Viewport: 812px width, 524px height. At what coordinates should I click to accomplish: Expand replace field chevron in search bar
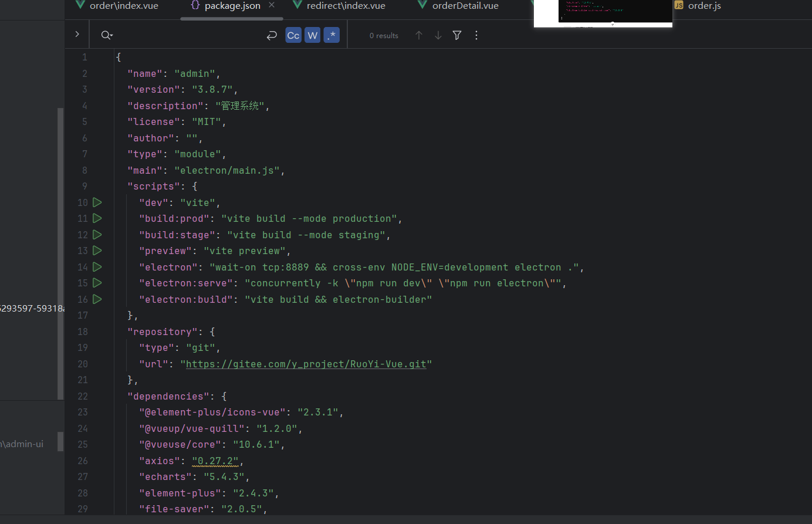click(x=77, y=35)
